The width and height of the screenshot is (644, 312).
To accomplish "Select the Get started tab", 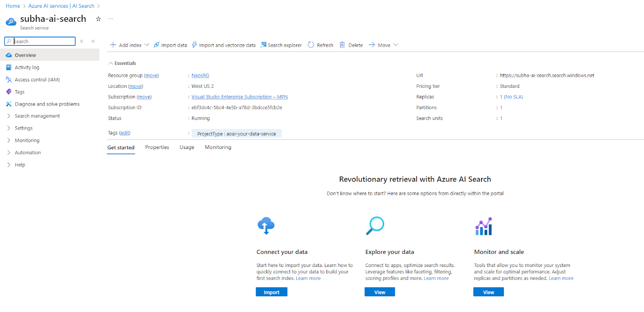I will (x=121, y=147).
